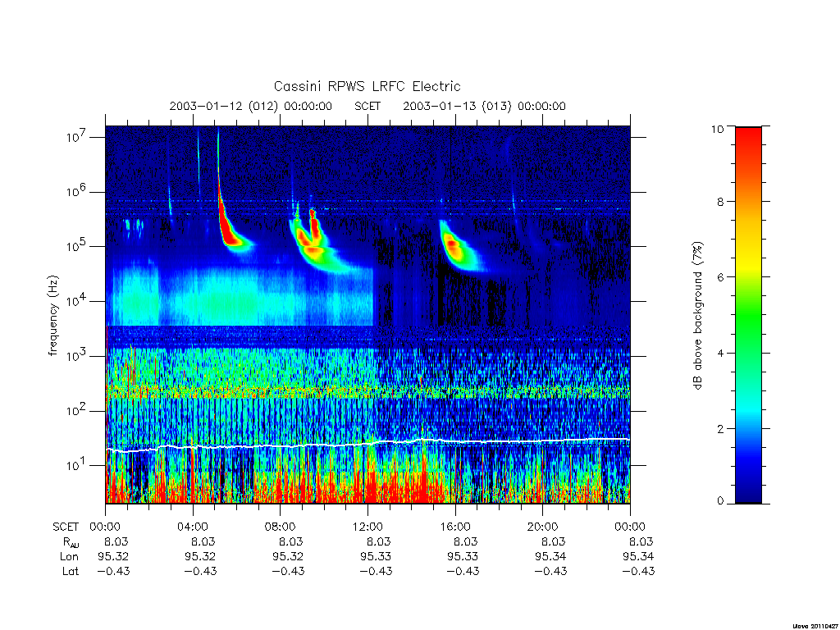Click the '08:00' time tick label
840x630 pixels.
click(x=280, y=527)
